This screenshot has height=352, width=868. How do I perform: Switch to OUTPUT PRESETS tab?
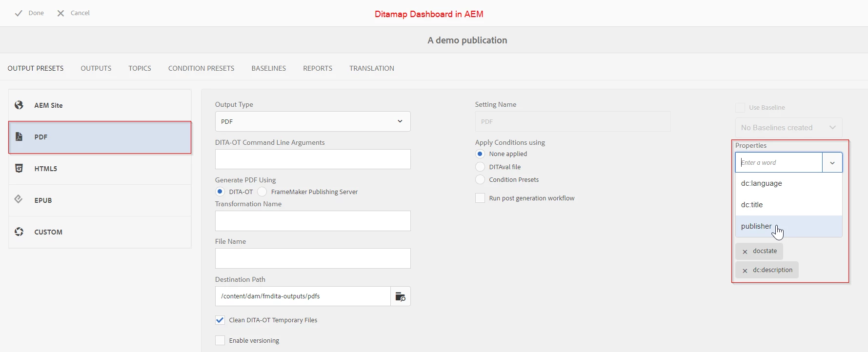(x=36, y=68)
